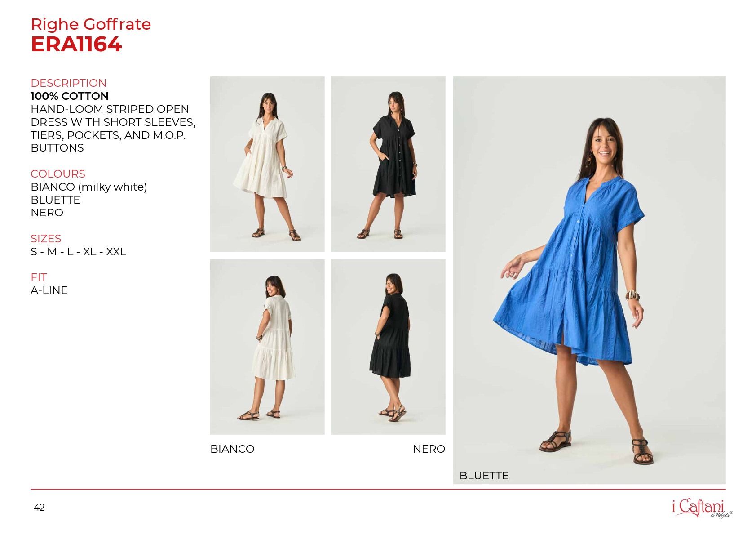Open the black dress front view photo

pyautogui.click(x=388, y=164)
